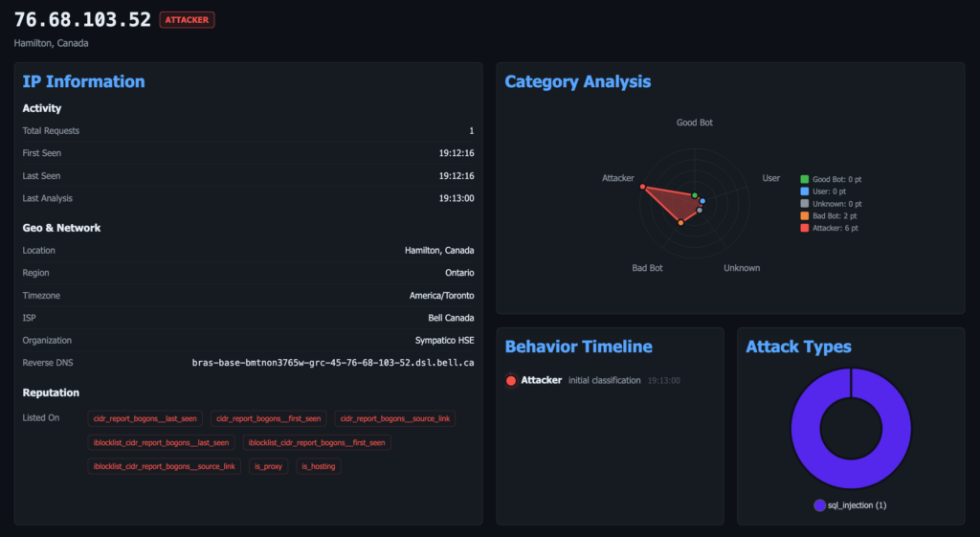Open the iblocklist_cidr_report_bogons__source_link tag
Image resolution: width=980 pixels, height=537 pixels.
pos(165,466)
